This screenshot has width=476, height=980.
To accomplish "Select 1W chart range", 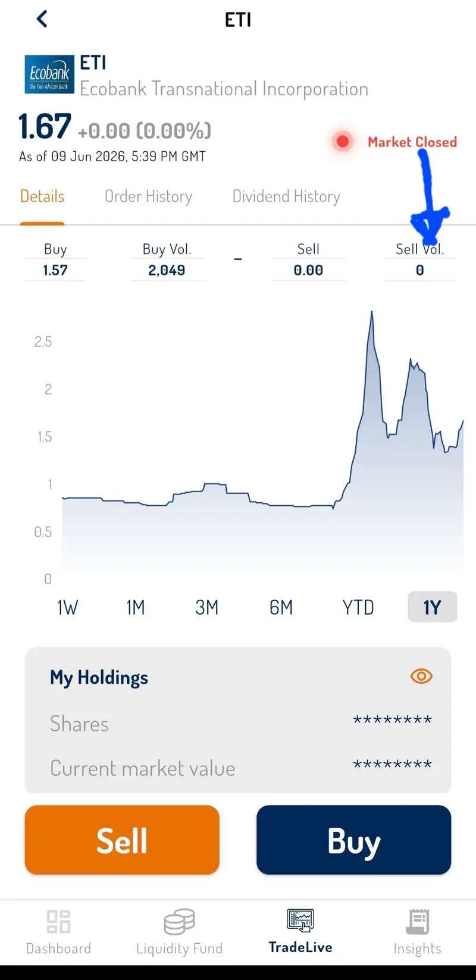I will click(67, 608).
